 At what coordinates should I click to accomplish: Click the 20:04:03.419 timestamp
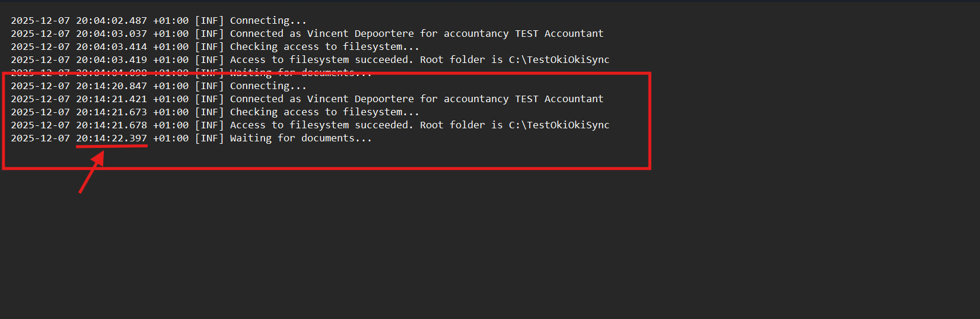tap(112, 60)
